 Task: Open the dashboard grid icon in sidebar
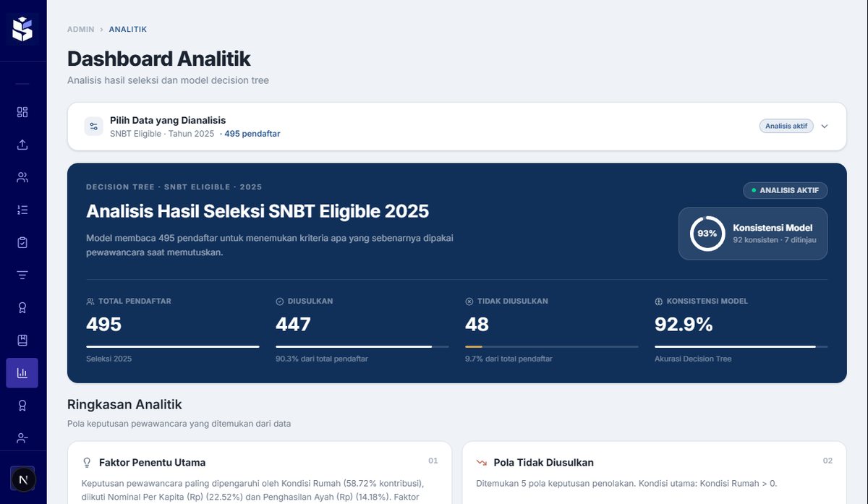pyautogui.click(x=22, y=112)
